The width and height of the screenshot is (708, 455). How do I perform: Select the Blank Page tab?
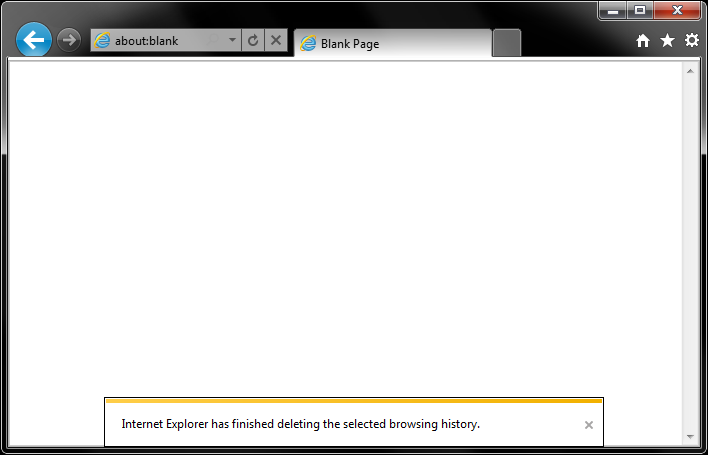[x=393, y=43]
